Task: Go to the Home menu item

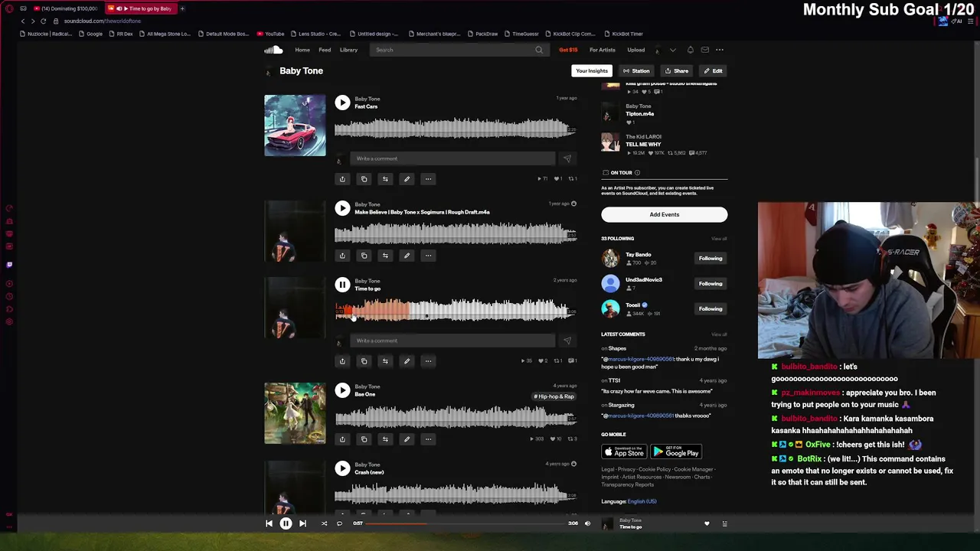Action: tap(302, 50)
